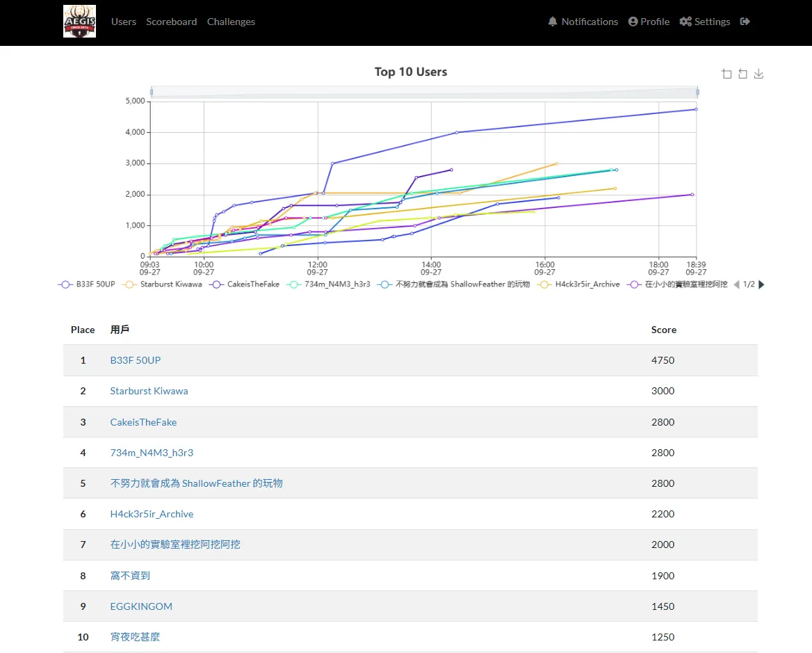Reset chart zoom with restore icon
The image size is (812, 653).
[742, 74]
